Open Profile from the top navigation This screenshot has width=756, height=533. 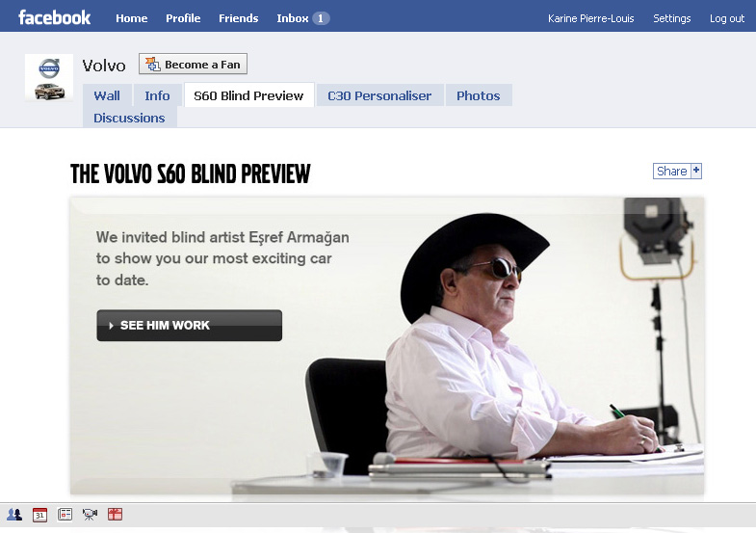click(x=183, y=18)
